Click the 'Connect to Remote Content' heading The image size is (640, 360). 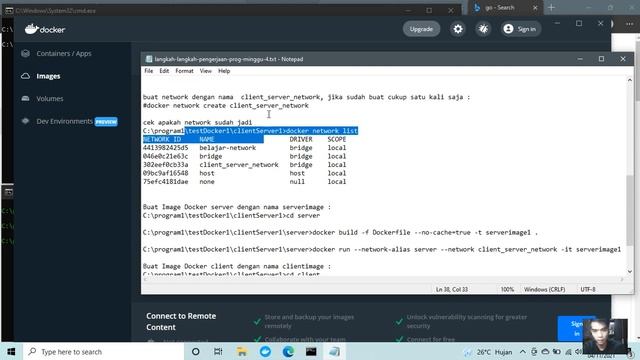[x=181, y=322]
